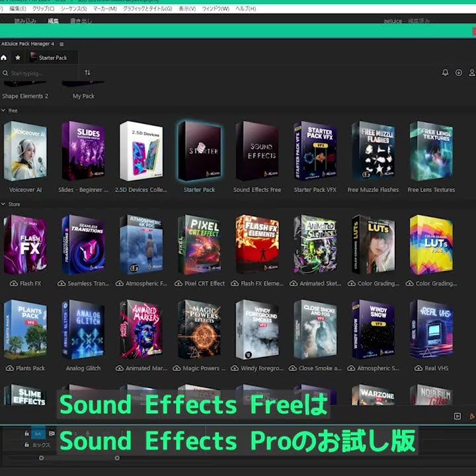Screen dimensions: 476x476
Task: Open Slides - Beginner pack
Action: [x=83, y=151]
